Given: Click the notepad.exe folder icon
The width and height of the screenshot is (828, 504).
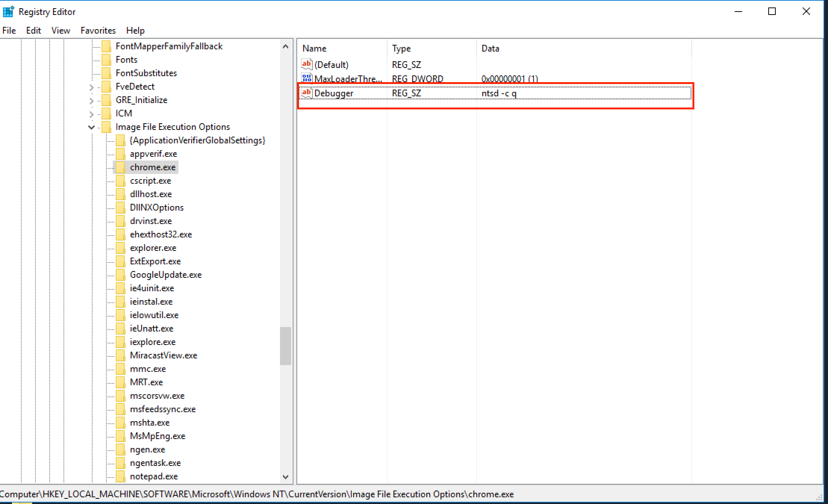Looking at the screenshot, I should point(121,476).
